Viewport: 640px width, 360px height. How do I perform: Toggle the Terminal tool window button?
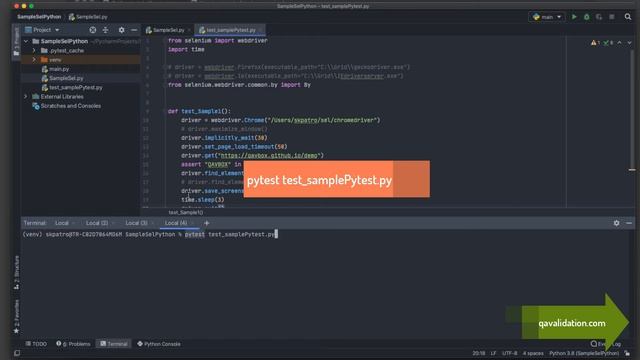[114, 344]
